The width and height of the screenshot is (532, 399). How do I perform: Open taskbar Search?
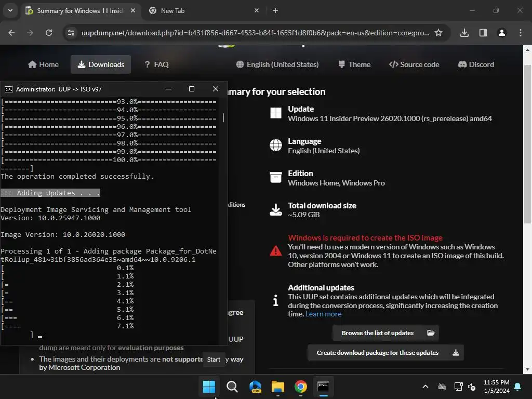point(232,387)
